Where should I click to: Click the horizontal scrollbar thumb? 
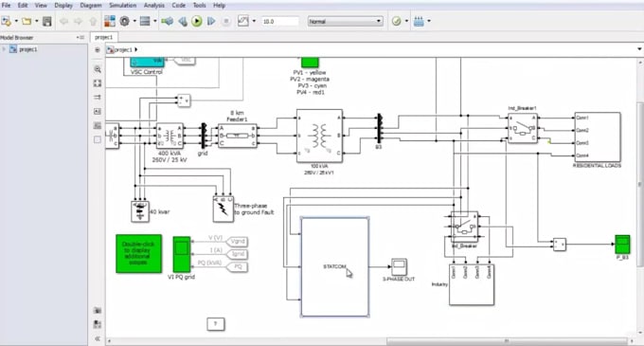point(507,341)
